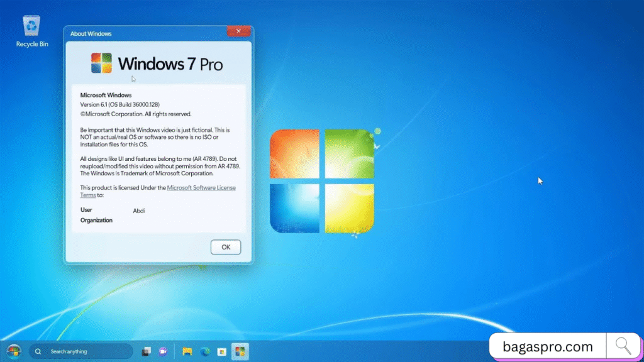Click the colorful orb icon in bottom-left corner

coord(14,351)
